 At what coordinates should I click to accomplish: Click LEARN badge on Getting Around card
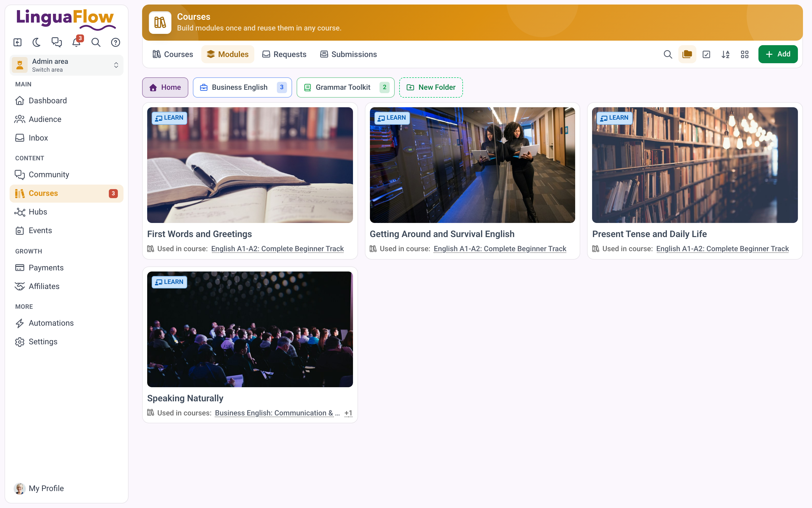pos(392,118)
